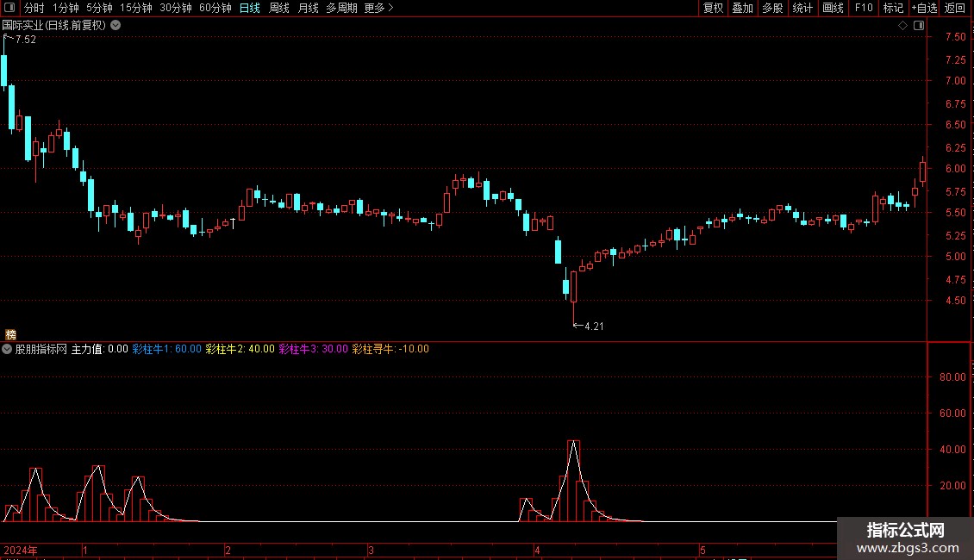Click the diamond icon in chart header

tap(902, 26)
